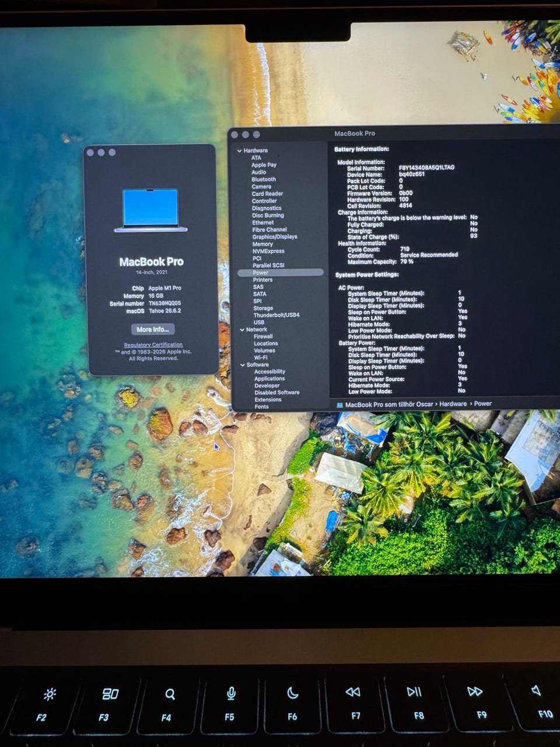Click the battery serial number F8Y143408A5Q1LTAG
Screen dimensions: 560x747
pos(426,168)
